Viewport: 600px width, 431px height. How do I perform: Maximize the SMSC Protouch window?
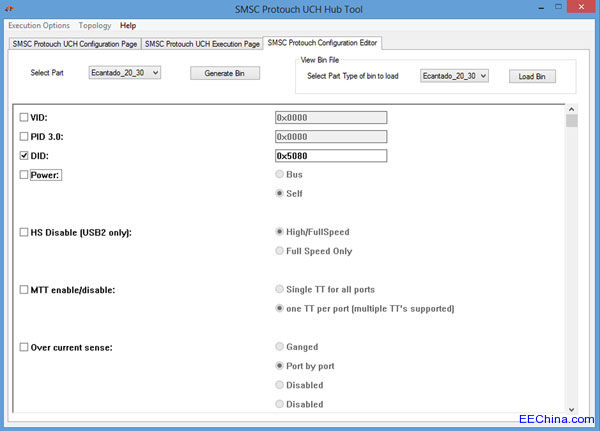[x=559, y=7]
